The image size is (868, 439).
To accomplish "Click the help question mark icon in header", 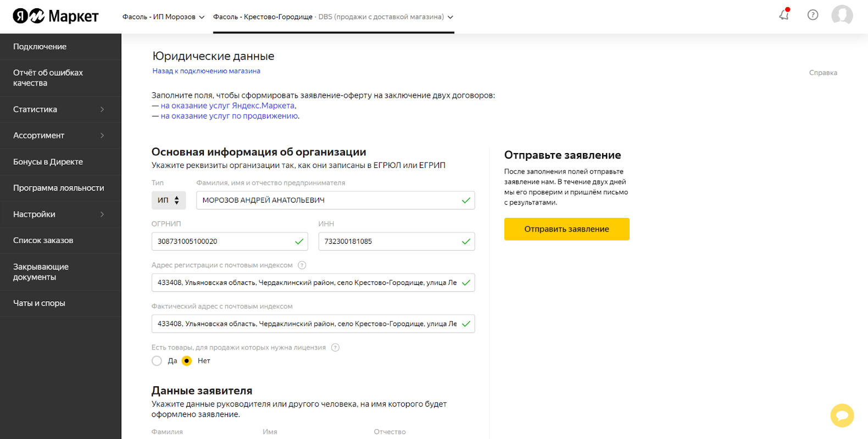I will pyautogui.click(x=813, y=15).
